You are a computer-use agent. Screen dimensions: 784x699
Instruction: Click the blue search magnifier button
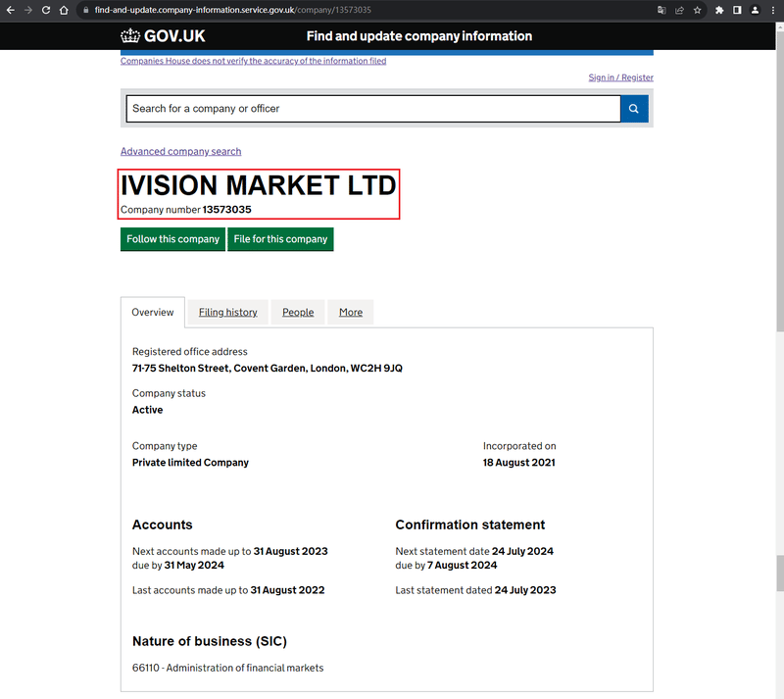(x=634, y=109)
